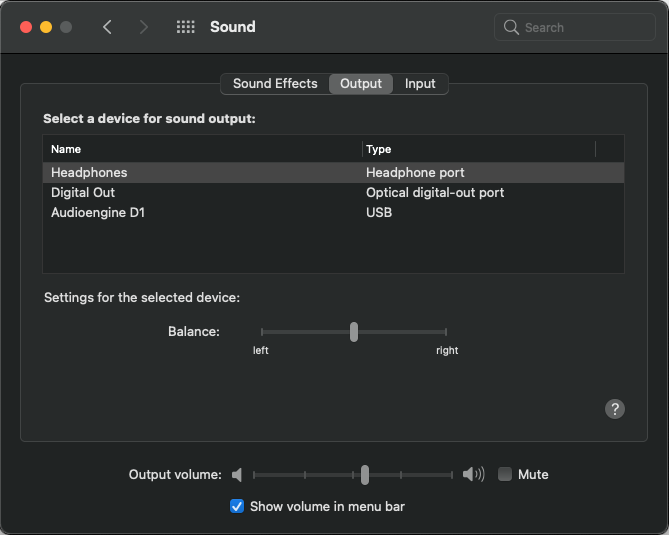Choose Audioengine D1 USB device

[333, 212]
